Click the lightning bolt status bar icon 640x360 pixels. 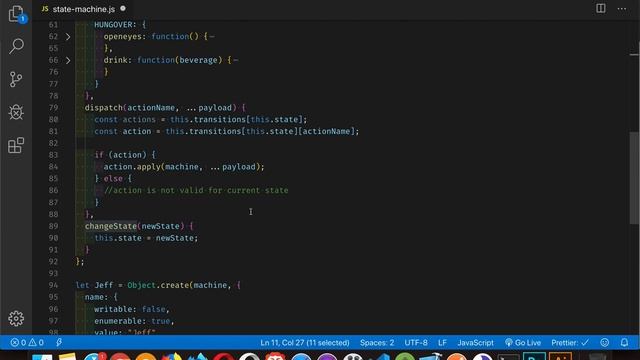coord(59,342)
